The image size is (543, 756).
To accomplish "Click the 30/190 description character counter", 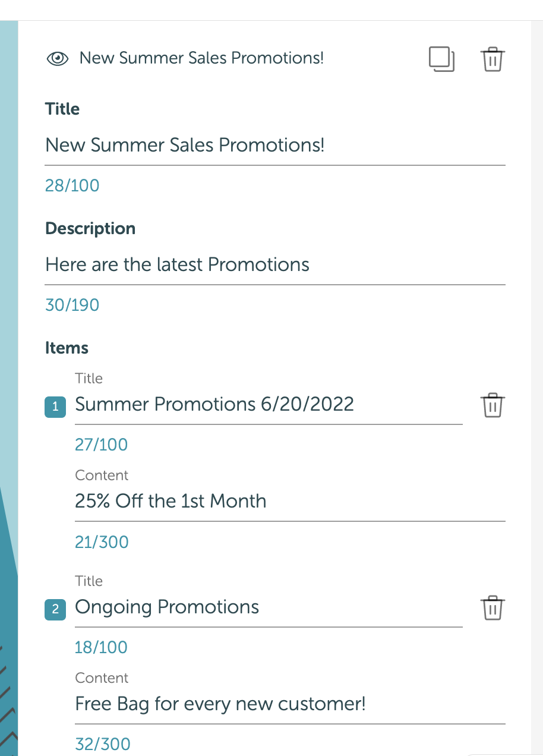I will [x=72, y=305].
